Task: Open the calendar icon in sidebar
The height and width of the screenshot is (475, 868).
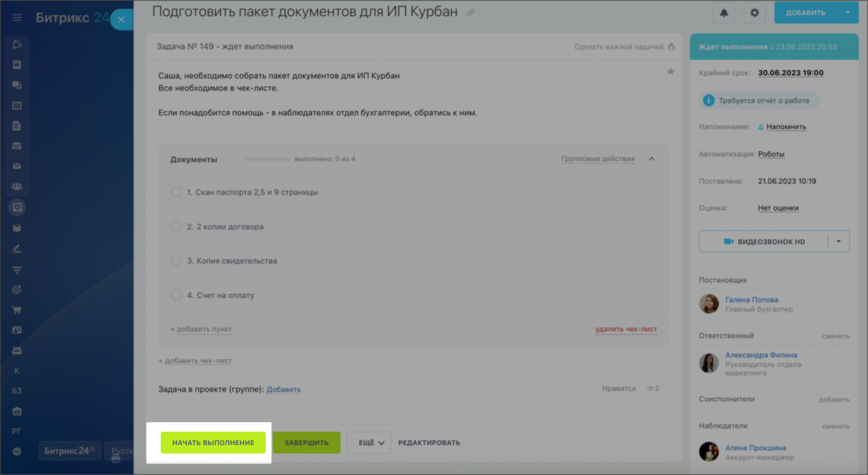Action: pos(17,105)
